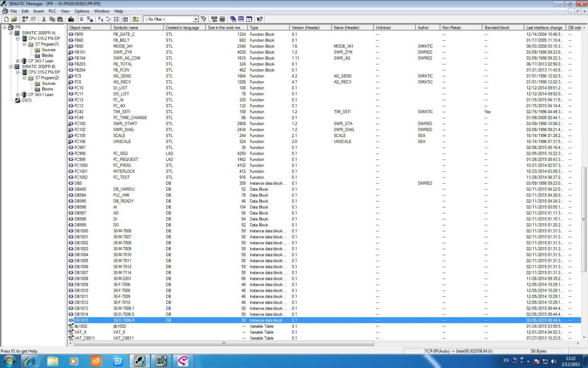Select the FC105 SCALE block

[x=79, y=136]
